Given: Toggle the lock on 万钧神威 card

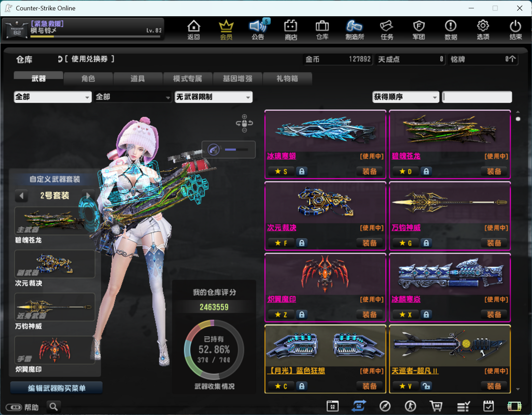Looking at the screenshot, I should (x=426, y=243).
